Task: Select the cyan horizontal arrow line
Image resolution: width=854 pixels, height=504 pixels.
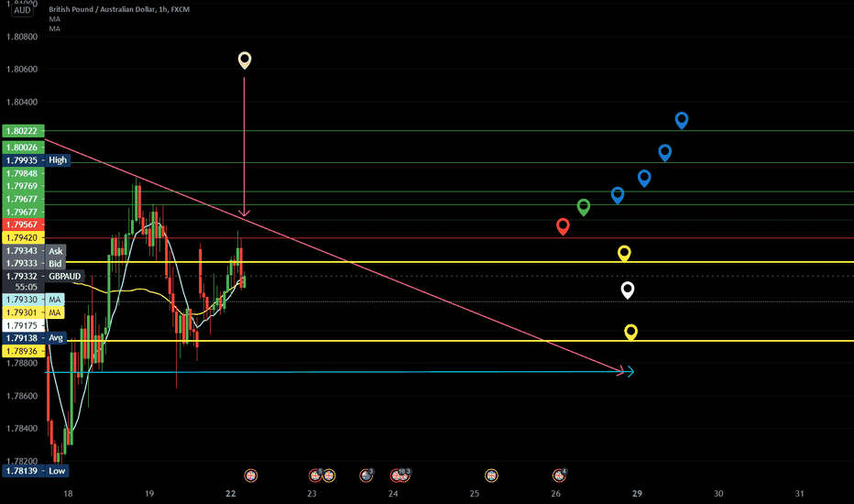Action: click(x=338, y=372)
